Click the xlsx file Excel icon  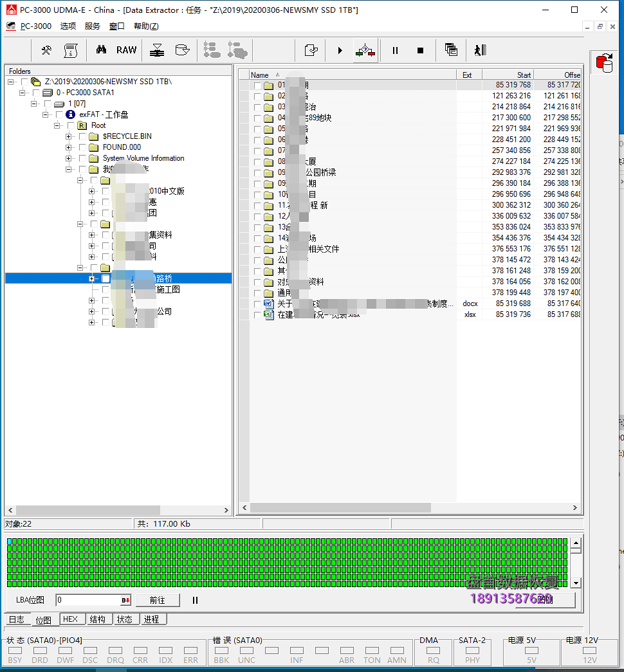269,314
